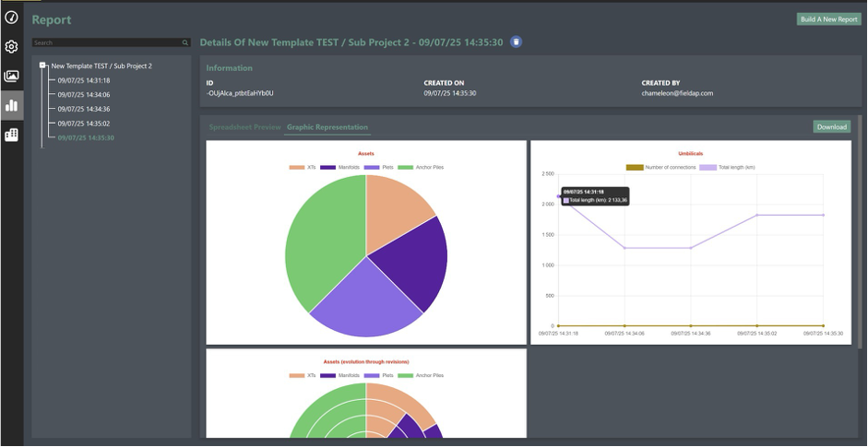Switch to the Graphic Representation tab
868x447 pixels.
coord(327,127)
